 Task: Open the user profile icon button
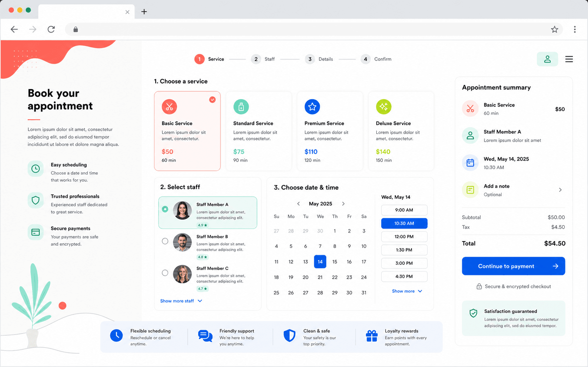click(x=547, y=59)
